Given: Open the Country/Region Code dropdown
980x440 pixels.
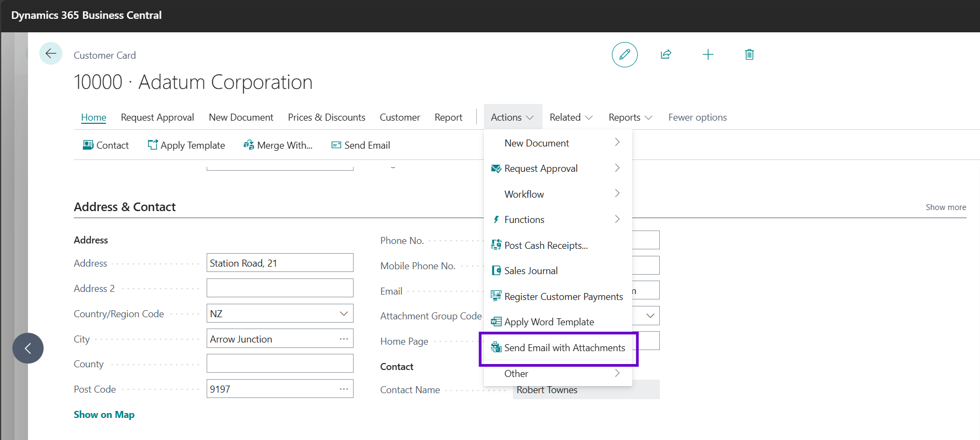Looking at the screenshot, I should click(344, 313).
